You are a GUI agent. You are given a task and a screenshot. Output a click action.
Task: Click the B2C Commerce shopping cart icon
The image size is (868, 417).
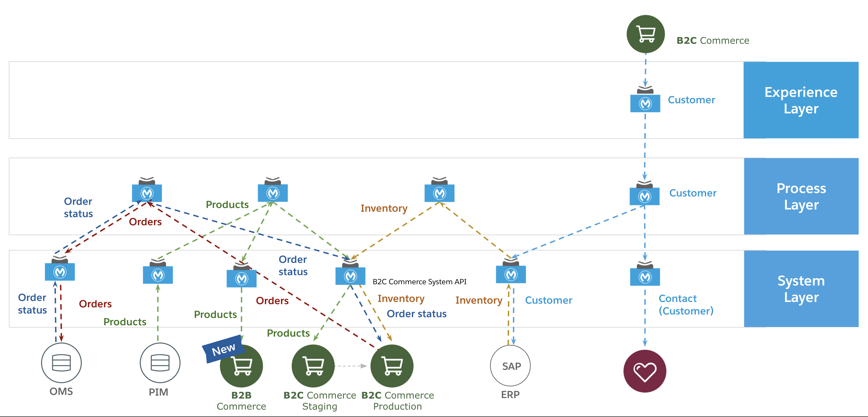tap(642, 30)
